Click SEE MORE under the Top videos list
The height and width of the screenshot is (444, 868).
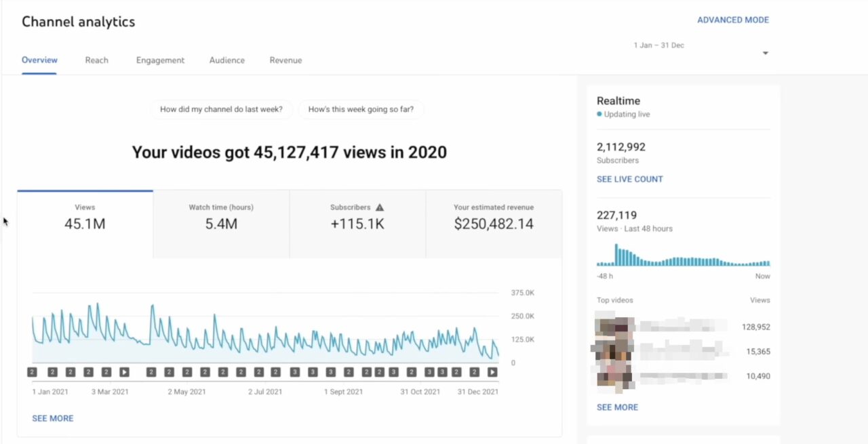617,407
